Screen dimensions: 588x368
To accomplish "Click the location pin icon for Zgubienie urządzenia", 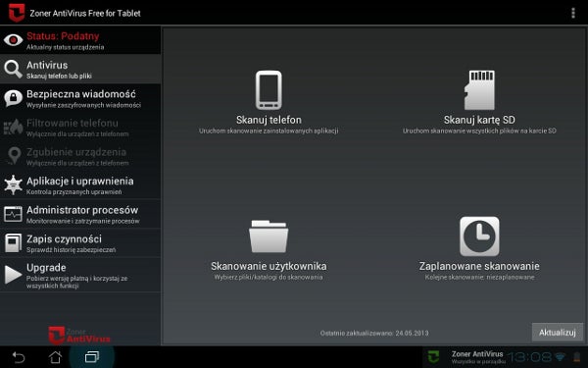I will pos(15,155).
